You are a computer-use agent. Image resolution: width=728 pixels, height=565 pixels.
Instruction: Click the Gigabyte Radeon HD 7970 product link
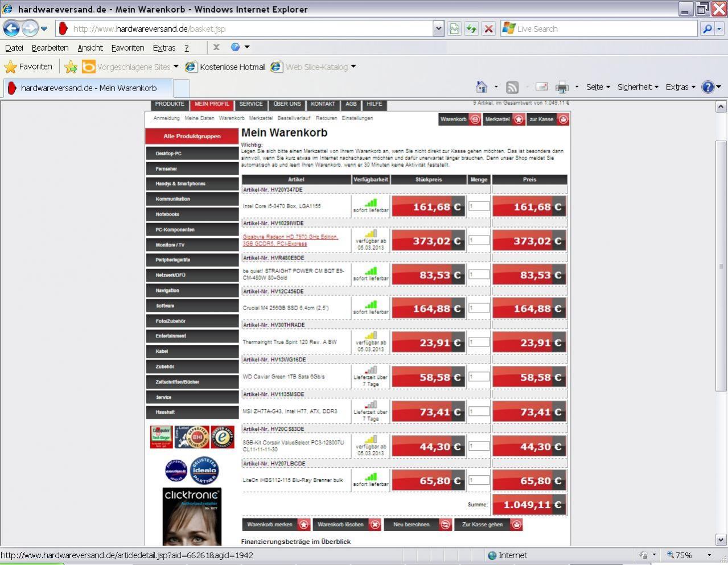(290, 240)
